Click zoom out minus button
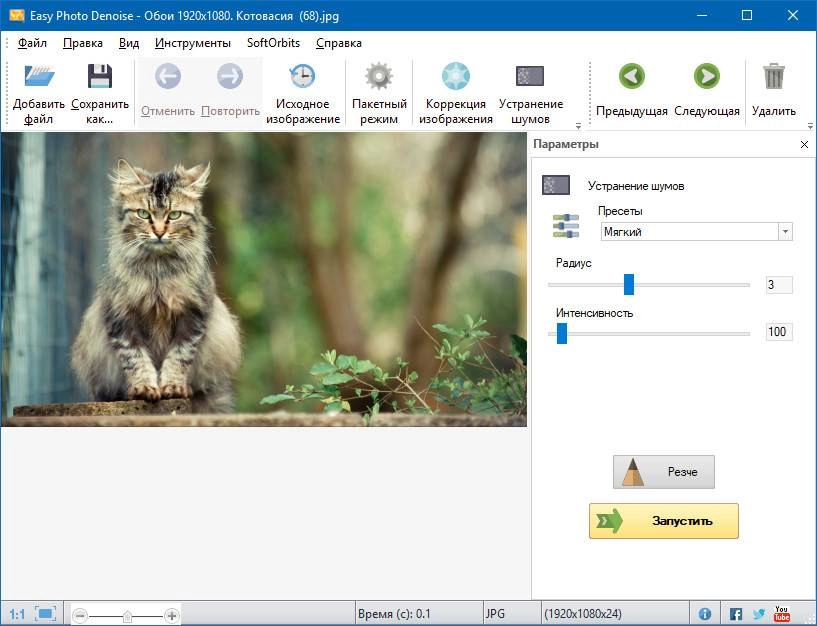The height and width of the screenshot is (626, 817). click(80, 616)
